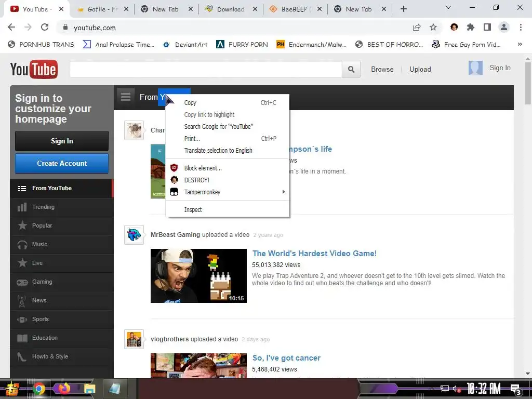Reload the page
Viewport: 532px width, 399px height.
[x=45, y=27]
